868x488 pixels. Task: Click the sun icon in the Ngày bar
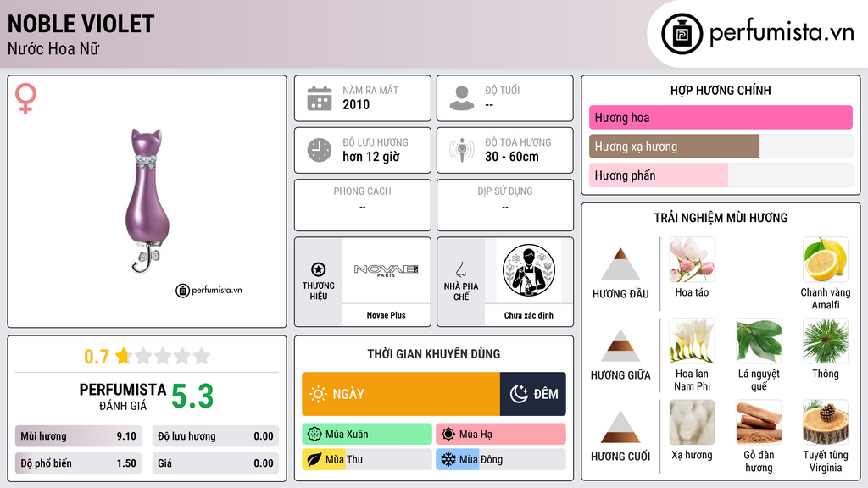pos(318,394)
